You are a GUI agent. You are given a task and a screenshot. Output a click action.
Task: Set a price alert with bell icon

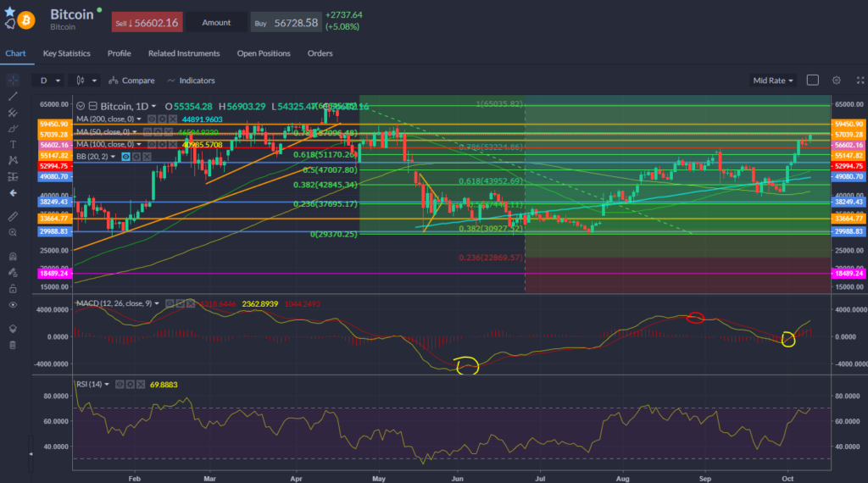[9, 24]
